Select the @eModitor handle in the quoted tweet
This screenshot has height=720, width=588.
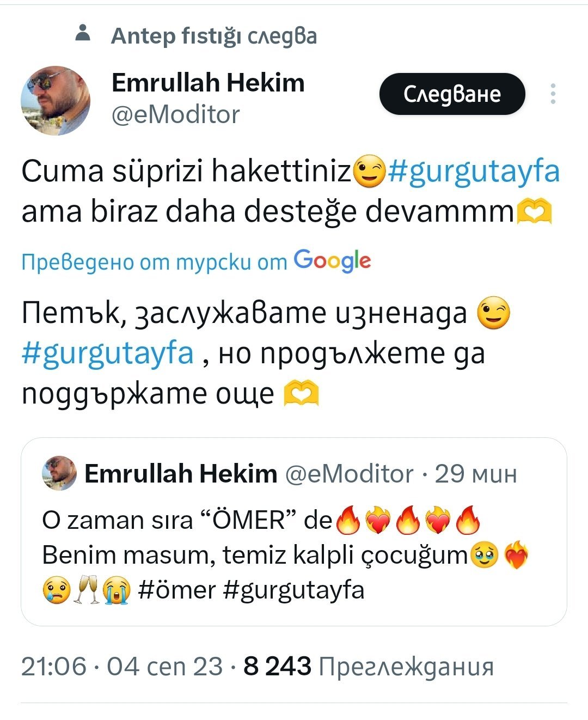pos(349,474)
